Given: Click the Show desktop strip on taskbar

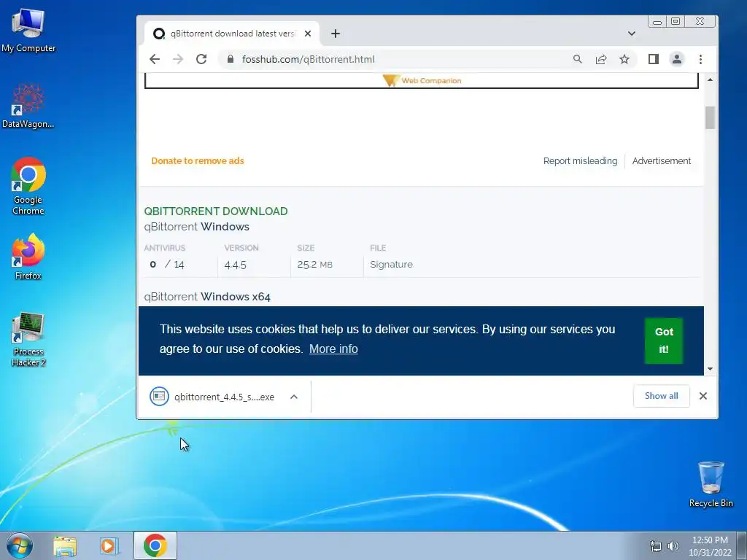Looking at the screenshot, I should [742, 545].
